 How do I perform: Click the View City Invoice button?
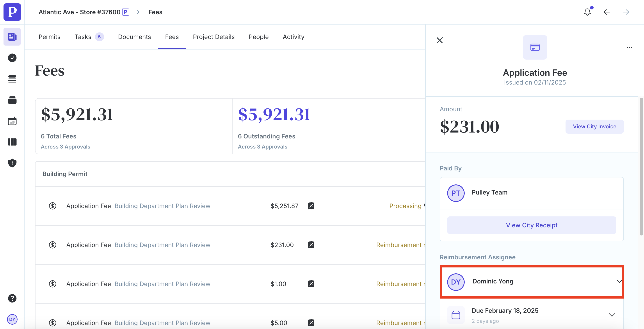pos(594,126)
